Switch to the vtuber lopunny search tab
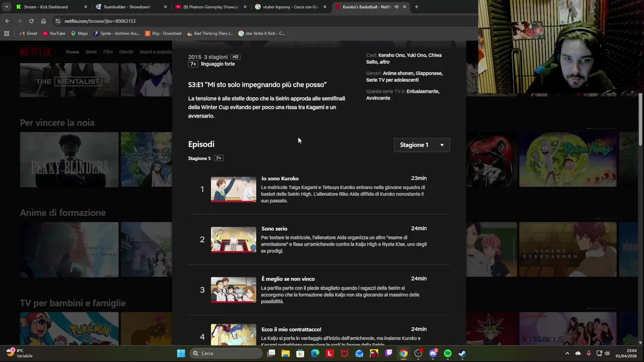 pyautogui.click(x=291, y=7)
